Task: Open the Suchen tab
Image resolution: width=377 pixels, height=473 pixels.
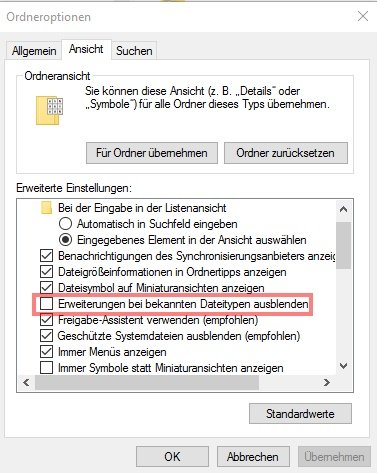Action: tap(134, 51)
